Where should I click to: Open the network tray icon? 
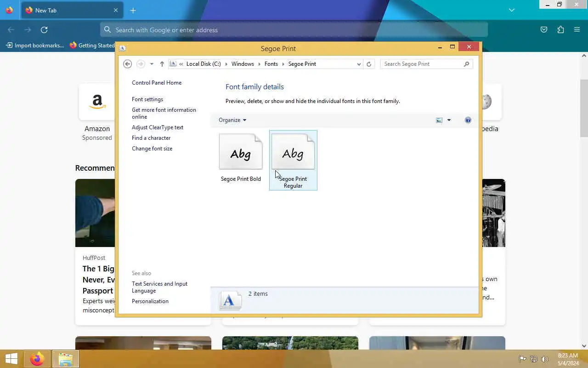[x=533, y=359]
